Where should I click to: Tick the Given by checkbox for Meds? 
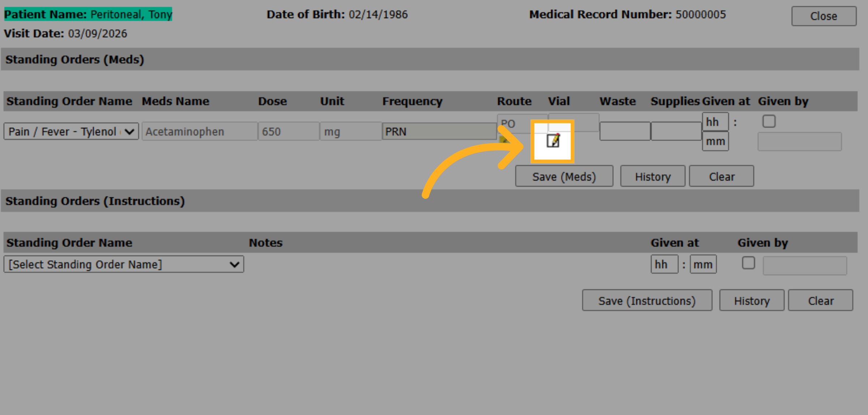point(769,121)
